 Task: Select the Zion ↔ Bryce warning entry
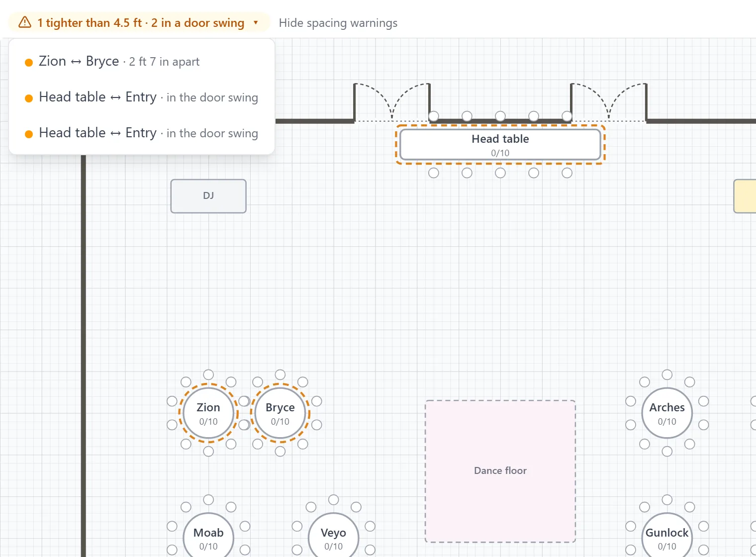[142, 61]
